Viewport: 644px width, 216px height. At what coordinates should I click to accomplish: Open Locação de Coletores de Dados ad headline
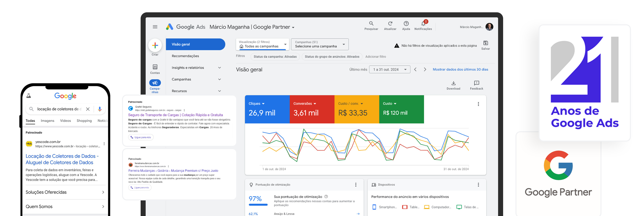click(x=62, y=159)
